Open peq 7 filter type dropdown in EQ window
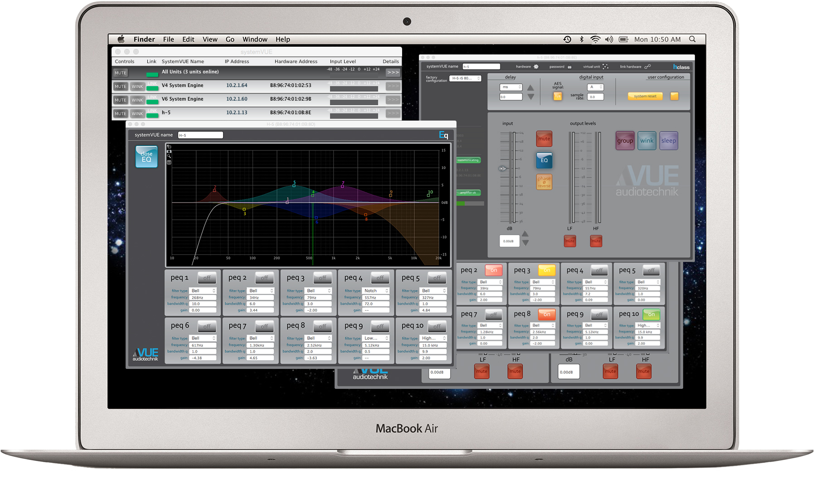 click(261, 338)
